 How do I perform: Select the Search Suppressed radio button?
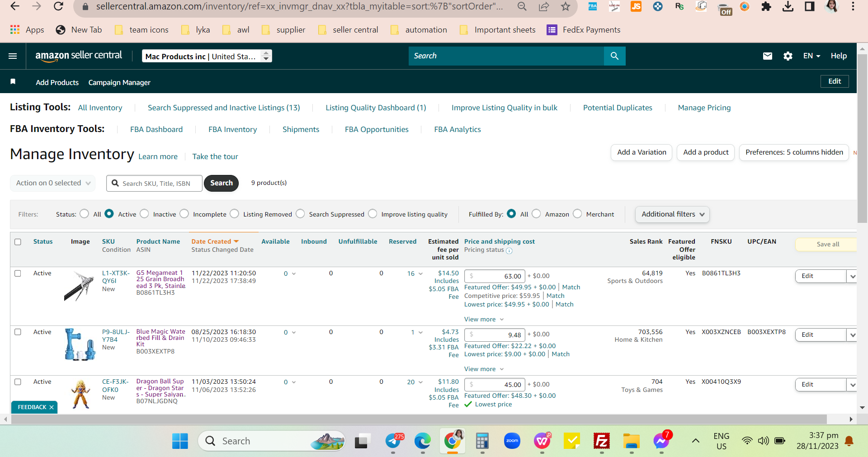[300, 214]
